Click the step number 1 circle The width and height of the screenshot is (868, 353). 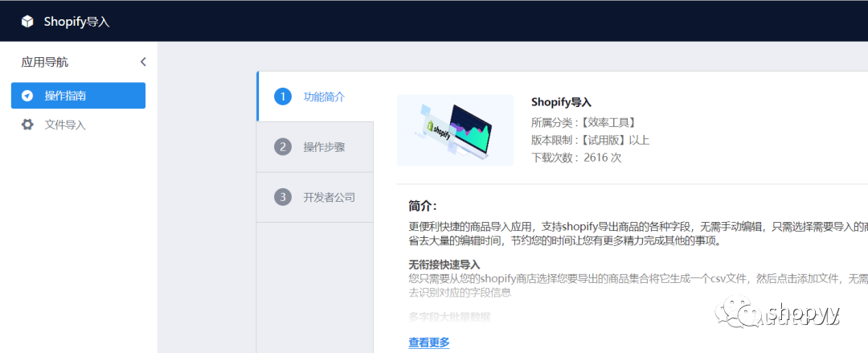point(283,96)
